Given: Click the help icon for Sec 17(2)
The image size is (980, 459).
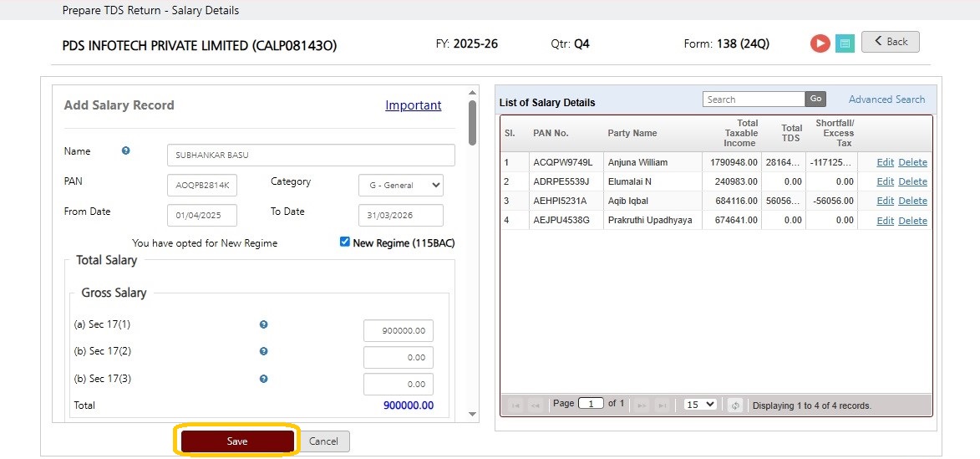Looking at the screenshot, I should (x=264, y=351).
